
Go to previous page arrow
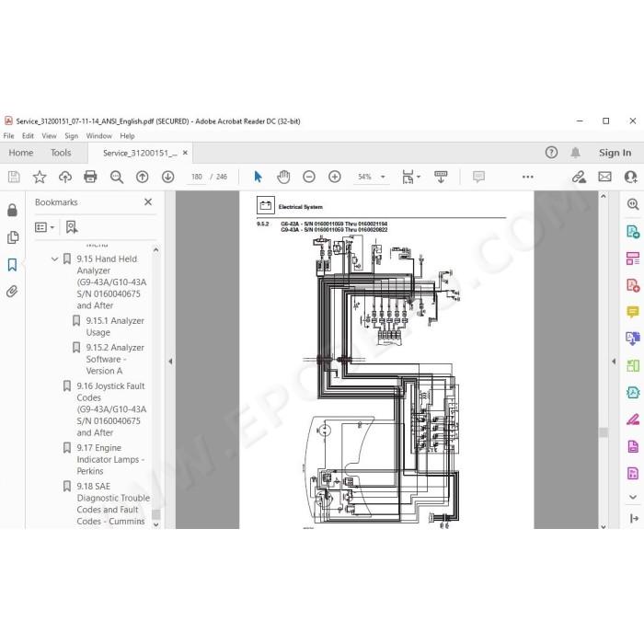point(142,177)
